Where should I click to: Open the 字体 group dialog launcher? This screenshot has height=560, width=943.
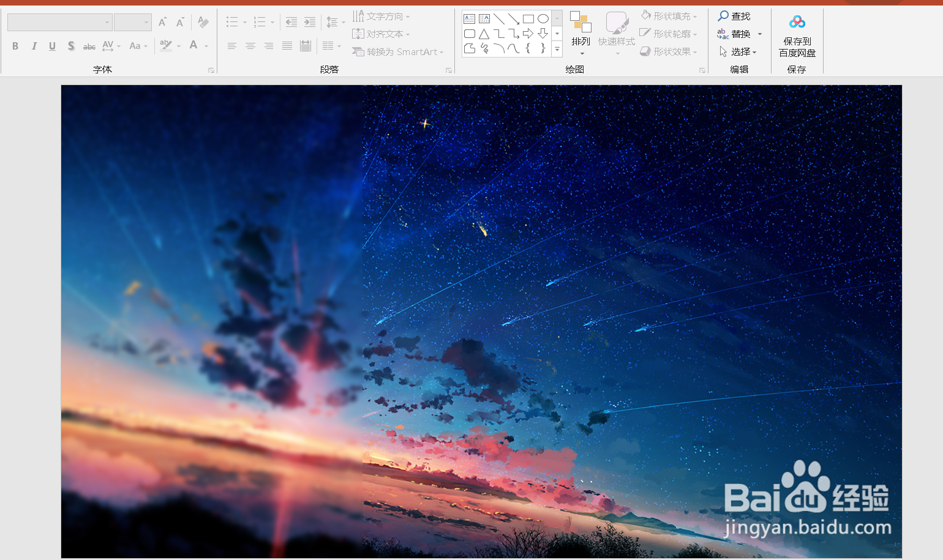211,70
